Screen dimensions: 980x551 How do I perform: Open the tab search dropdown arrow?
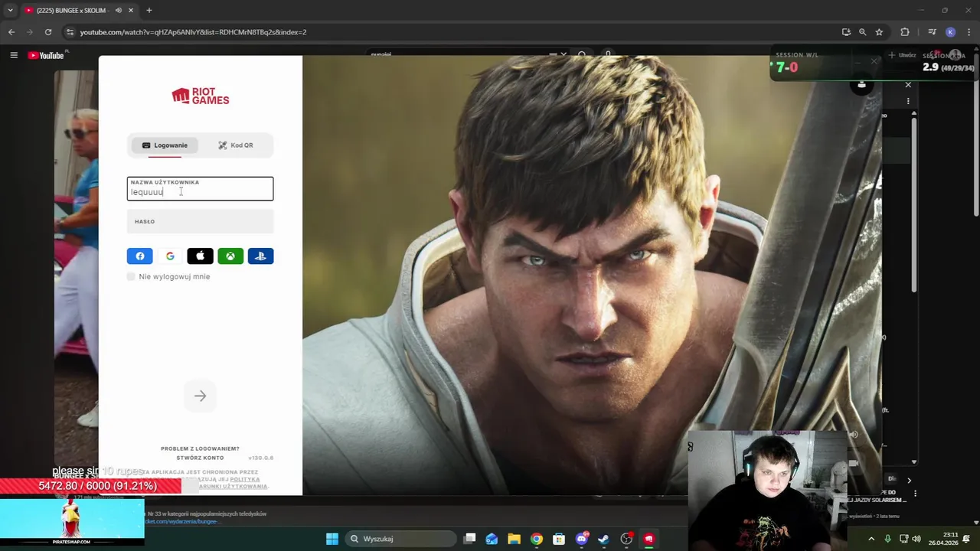pos(10,10)
